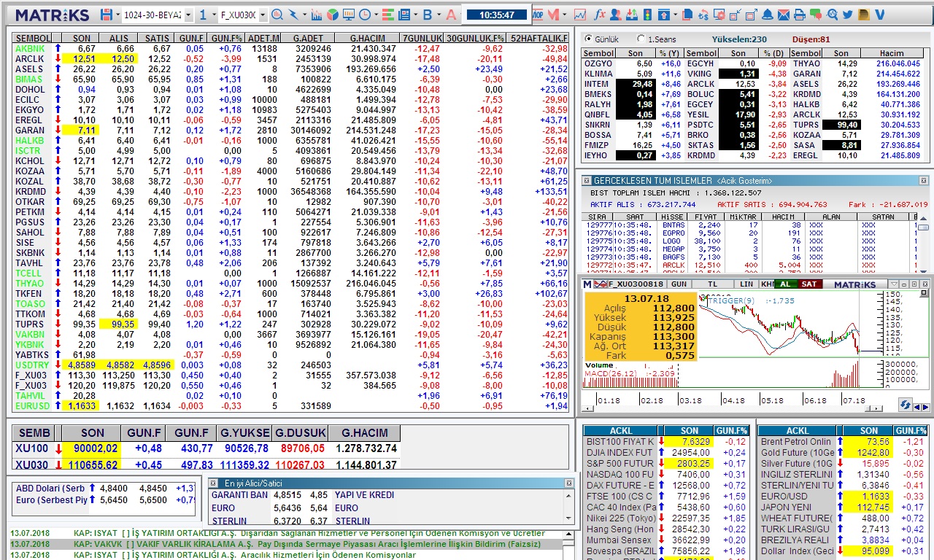
Task: Expand the red M icon dropdown arrow
Action: coord(564,15)
